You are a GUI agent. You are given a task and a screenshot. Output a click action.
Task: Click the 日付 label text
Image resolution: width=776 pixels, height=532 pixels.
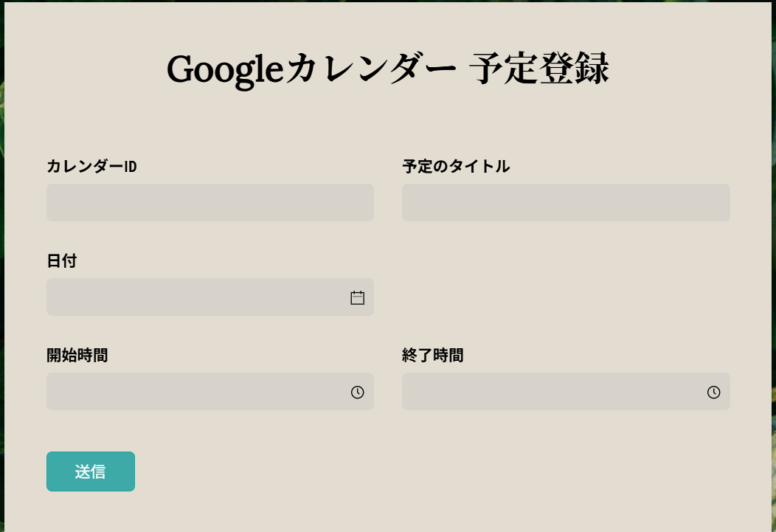62,260
